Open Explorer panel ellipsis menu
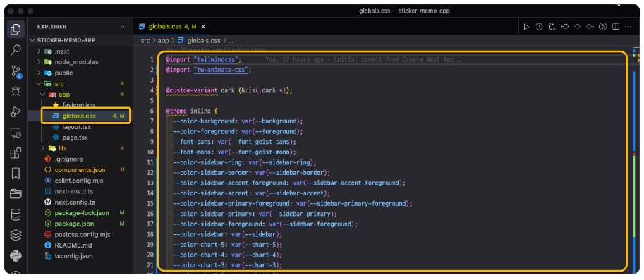Image resolution: width=644 pixels, height=280 pixels. pos(121,27)
